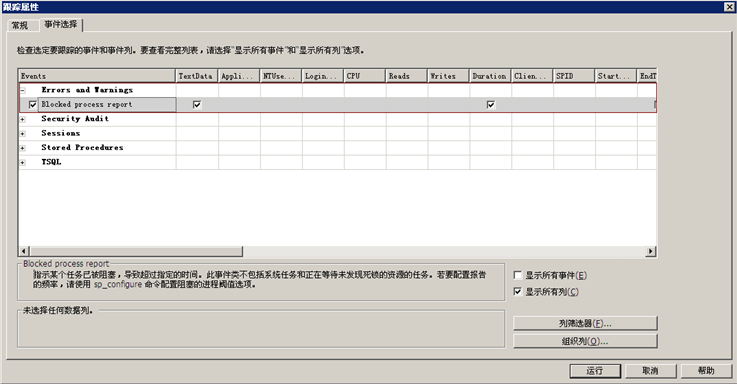Viewport: 737px width, 385px height.
Task: Click the 帮助 button
Action: [706, 371]
